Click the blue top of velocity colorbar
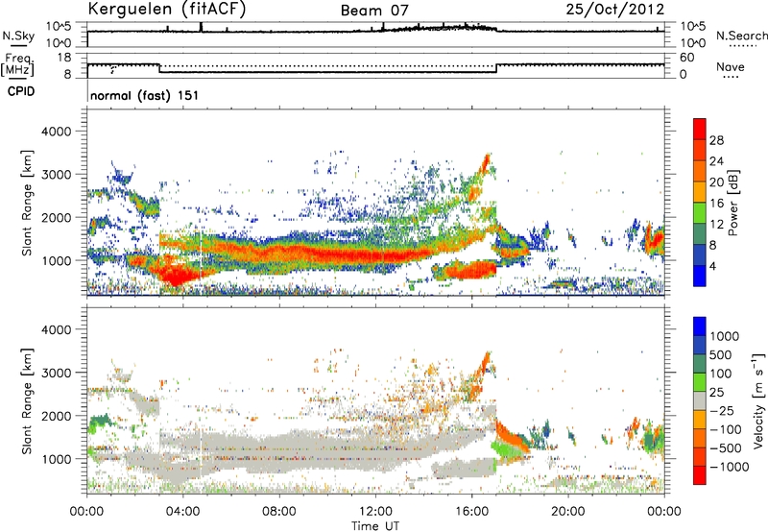 [700, 326]
